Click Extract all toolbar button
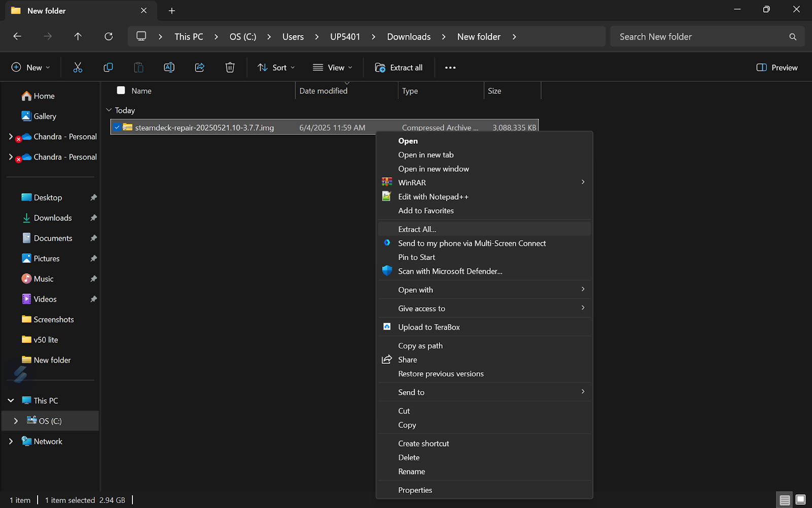This screenshot has width=812, height=508. 398,68
